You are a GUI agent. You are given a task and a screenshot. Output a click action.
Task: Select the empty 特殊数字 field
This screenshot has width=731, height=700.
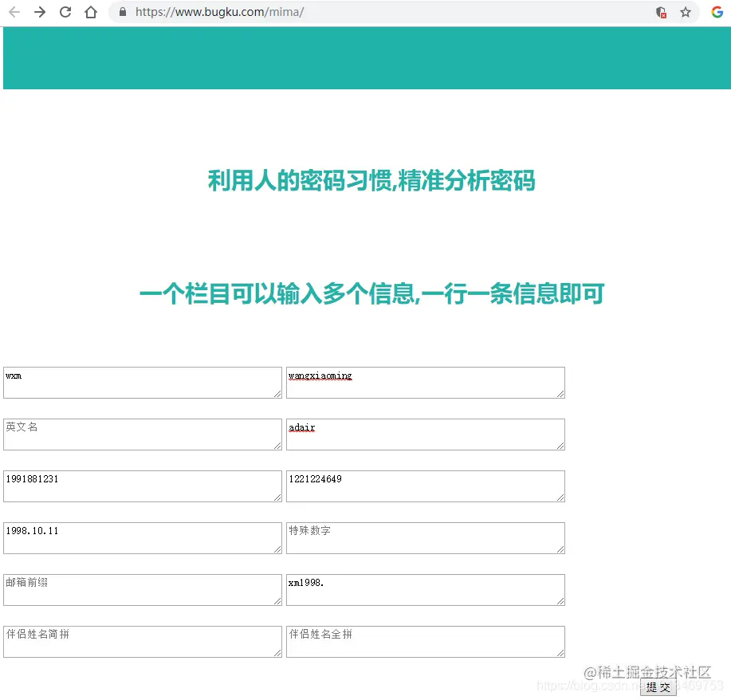426,537
